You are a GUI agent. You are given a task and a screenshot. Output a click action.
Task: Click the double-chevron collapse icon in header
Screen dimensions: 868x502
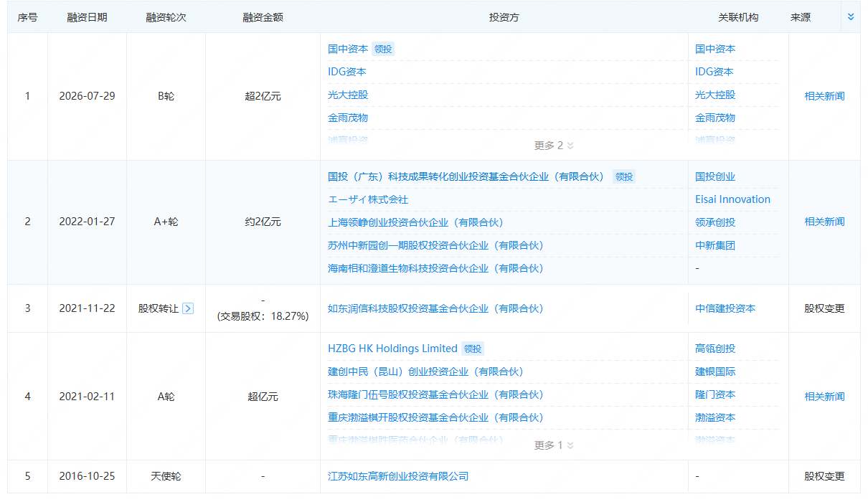point(851,16)
